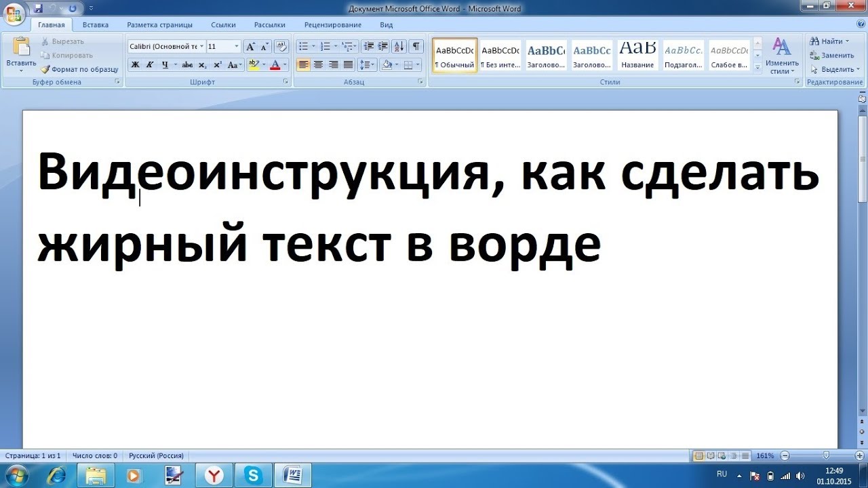Open Word Help question mark icon
Image resolution: width=868 pixels, height=488 pixels.
tap(861, 24)
